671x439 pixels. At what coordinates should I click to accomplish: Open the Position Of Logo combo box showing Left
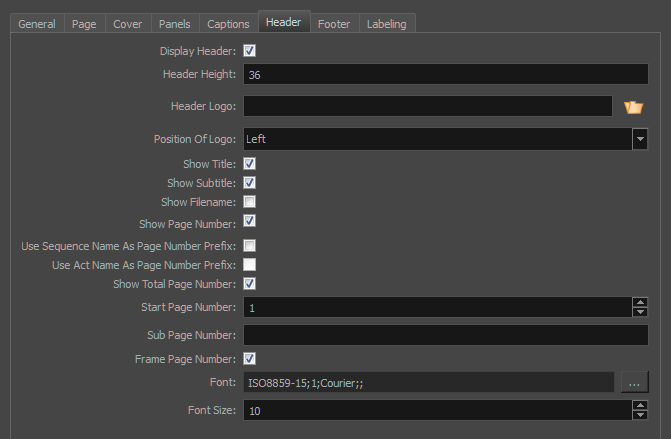[446, 139]
